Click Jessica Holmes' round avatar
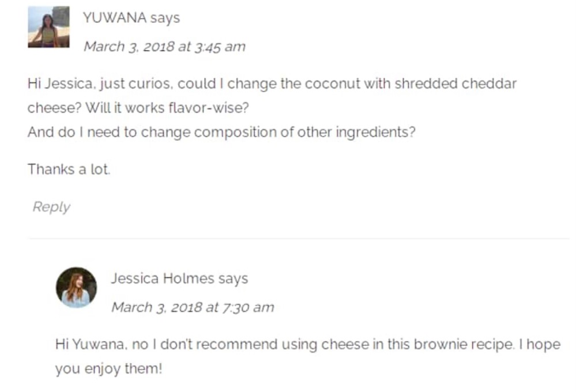 point(76,287)
